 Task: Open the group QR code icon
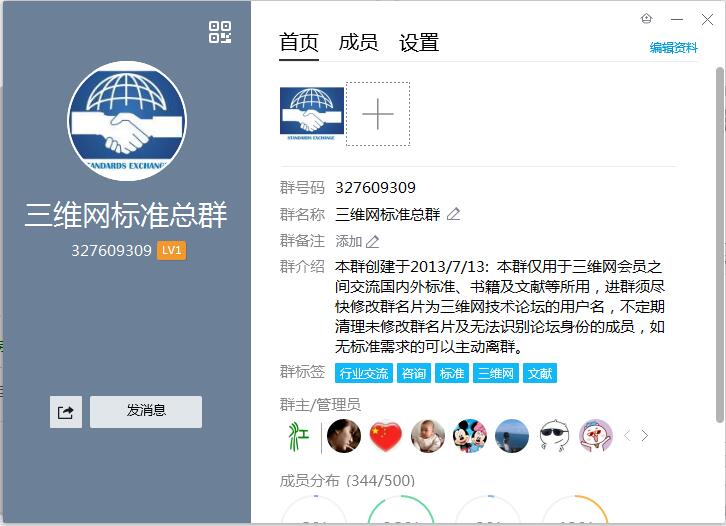220,32
